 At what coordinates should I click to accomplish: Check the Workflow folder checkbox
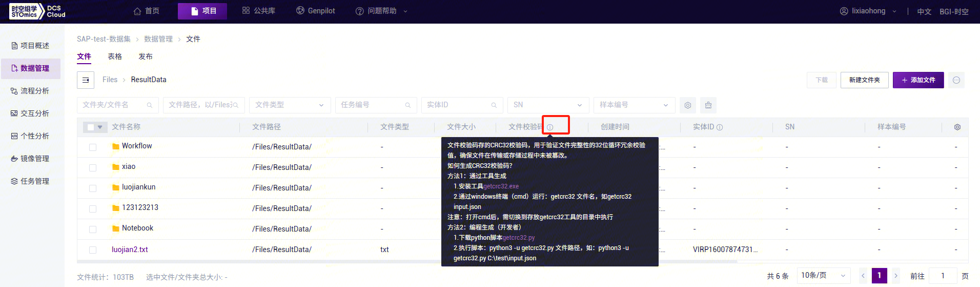tap(93, 147)
